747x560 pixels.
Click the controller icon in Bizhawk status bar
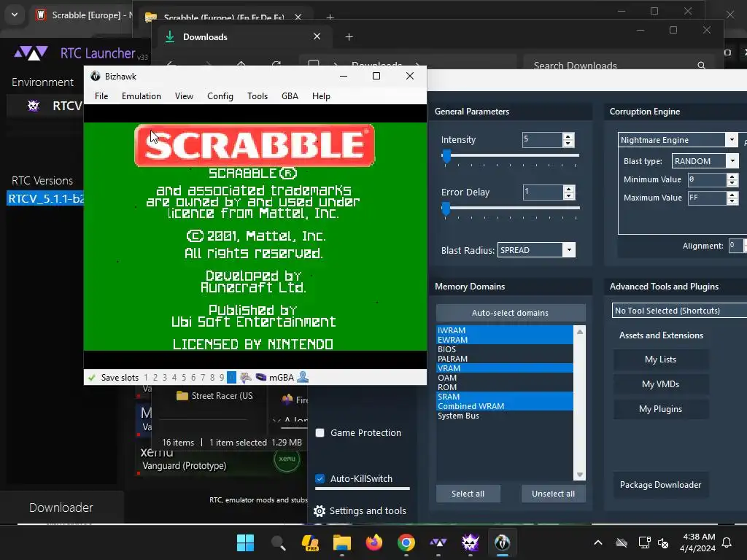[x=245, y=378]
